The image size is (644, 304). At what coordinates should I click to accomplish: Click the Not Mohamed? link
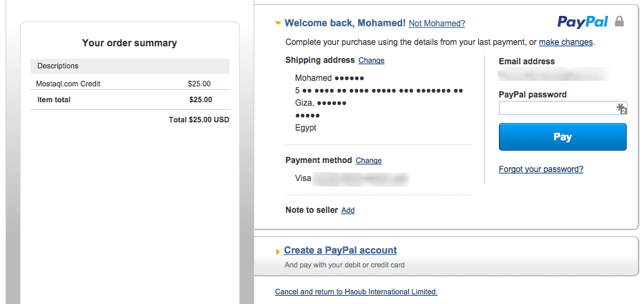(437, 23)
